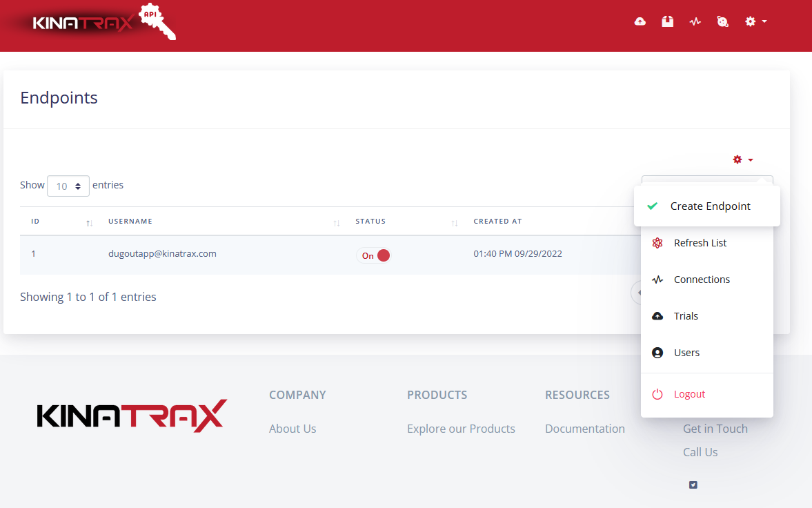This screenshot has width=812, height=508.
Task: Click Logout in the dropdown menu
Action: [x=689, y=394]
